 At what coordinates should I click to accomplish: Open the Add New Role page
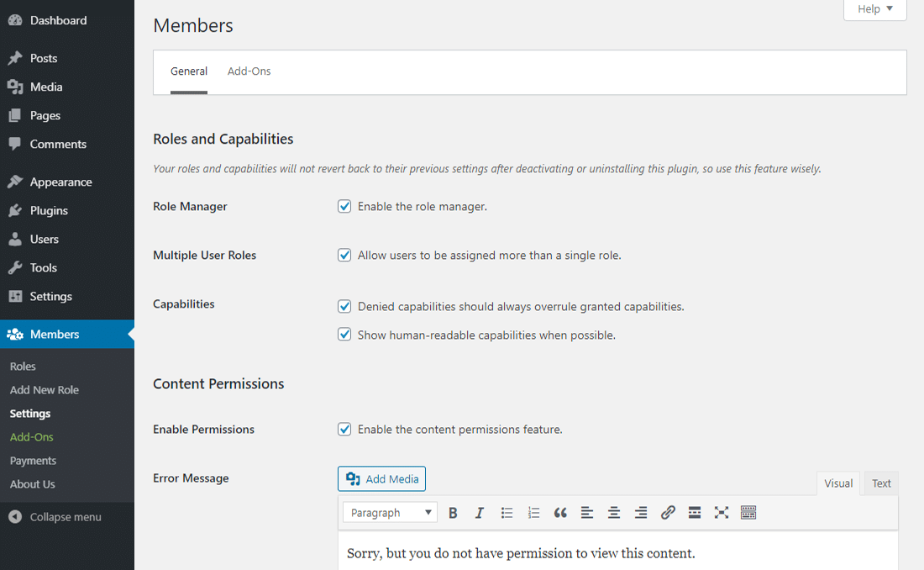44,389
